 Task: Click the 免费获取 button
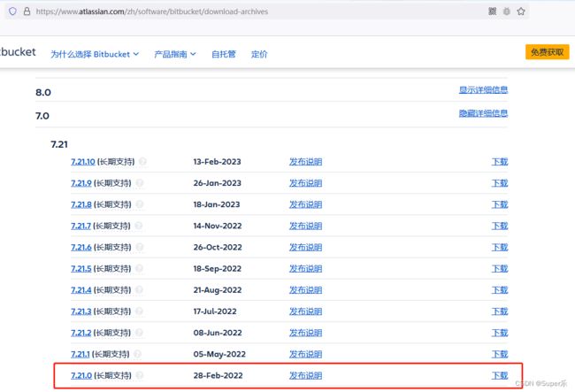point(547,52)
